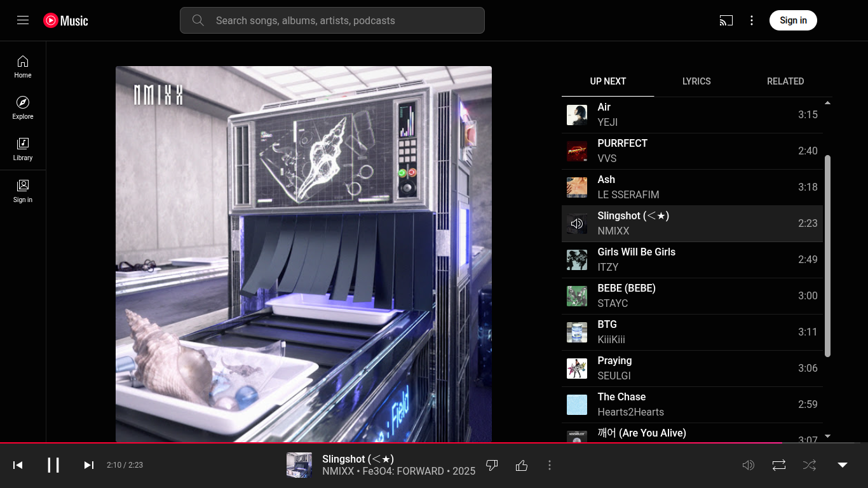The image size is (868, 488).
Task: Play PURRFECT by VVS from queue
Action: click(692, 151)
